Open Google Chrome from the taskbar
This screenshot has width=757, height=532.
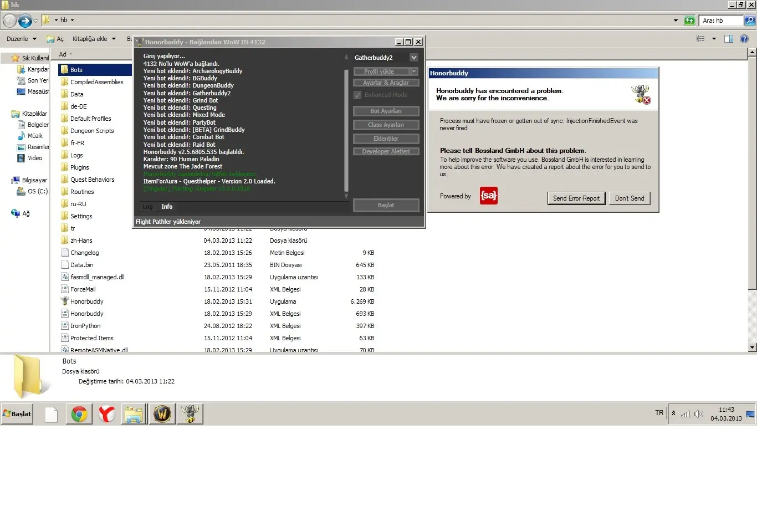pyautogui.click(x=79, y=414)
